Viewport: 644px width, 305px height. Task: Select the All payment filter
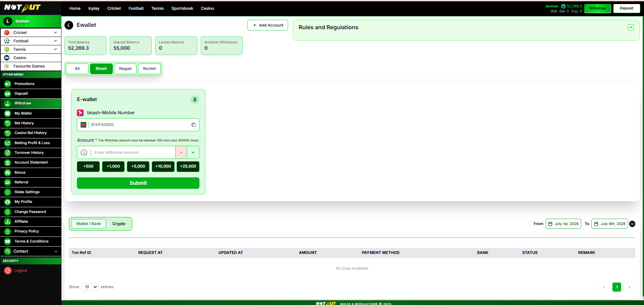[77, 69]
